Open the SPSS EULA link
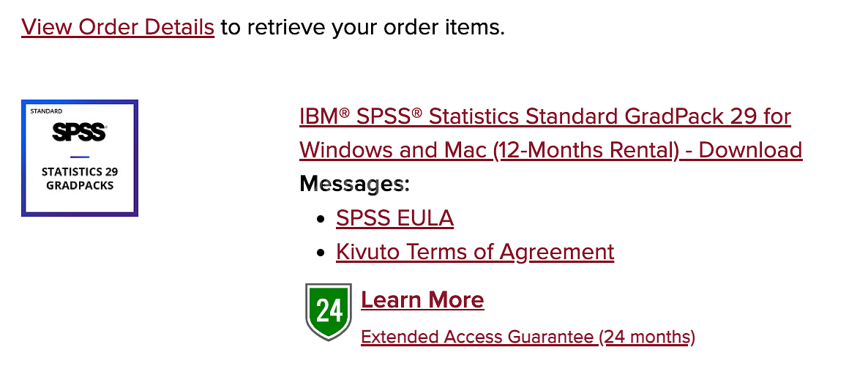 (394, 218)
